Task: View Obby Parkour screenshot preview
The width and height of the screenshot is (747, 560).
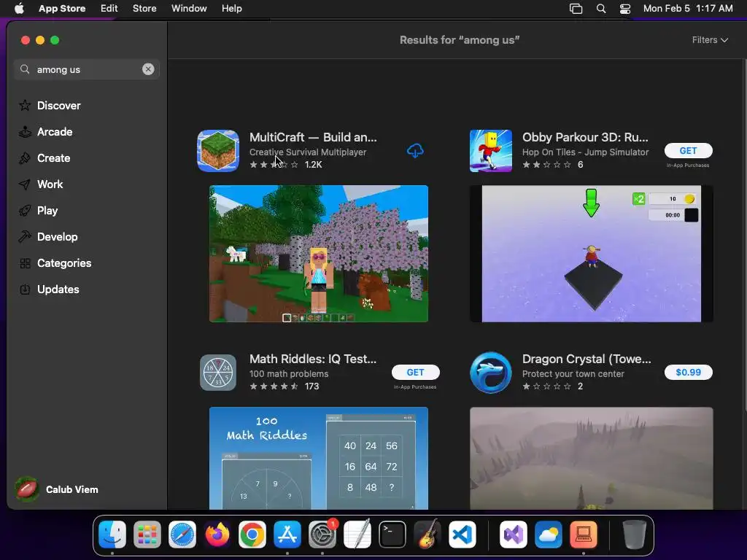Action: [591, 254]
